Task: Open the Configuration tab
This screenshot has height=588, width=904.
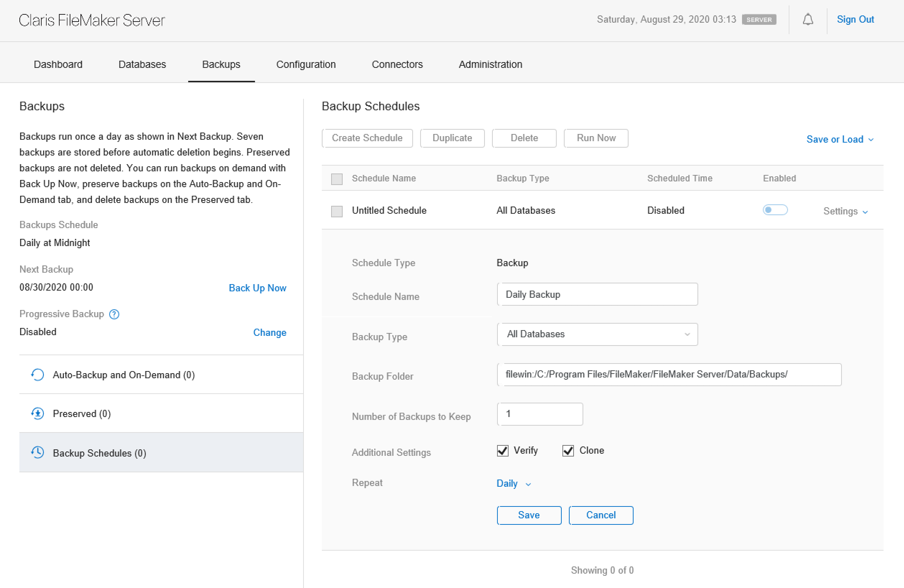Action: (306, 64)
